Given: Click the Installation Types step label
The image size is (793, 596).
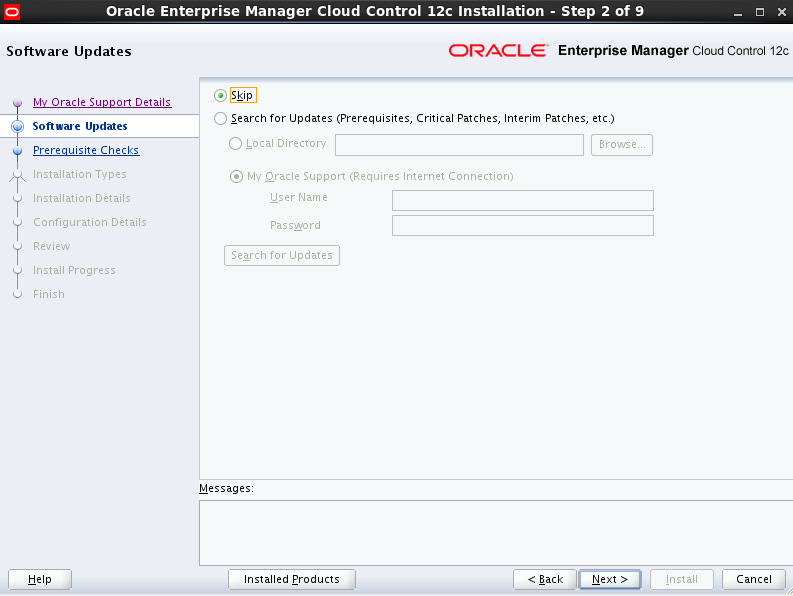Looking at the screenshot, I should point(79,174).
